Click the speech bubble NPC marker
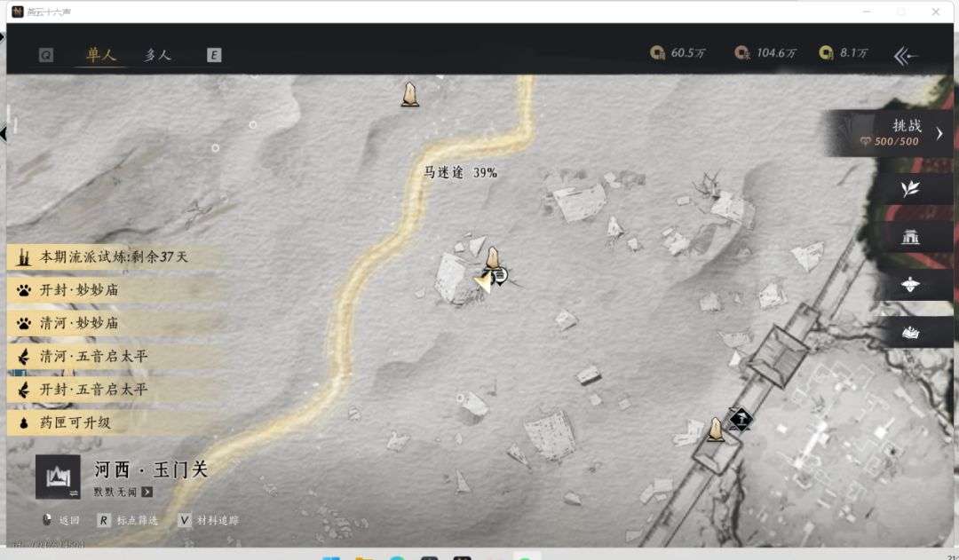The image size is (959, 560). click(x=500, y=276)
